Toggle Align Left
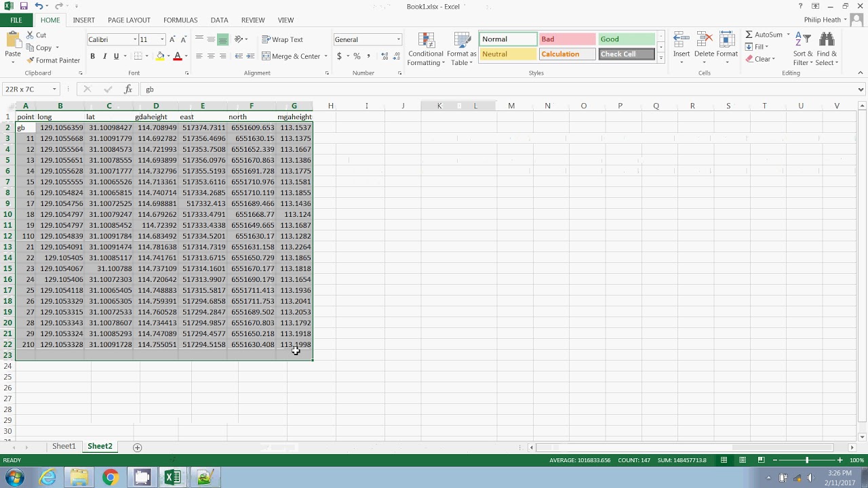This screenshot has width=868, height=488. [199, 56]
